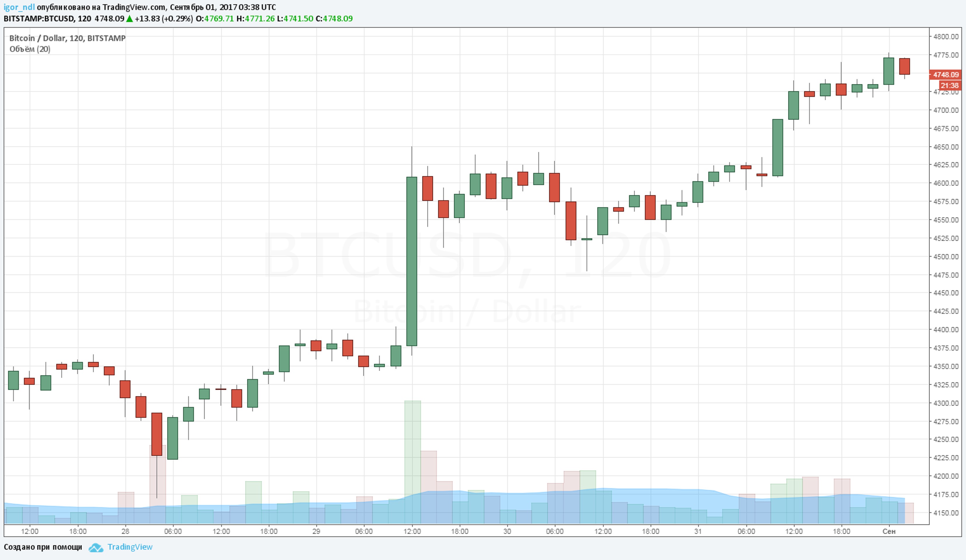966x560 pixels.
Task: Click the 4150.00 price axis label
Action: (x=946, y=513)
